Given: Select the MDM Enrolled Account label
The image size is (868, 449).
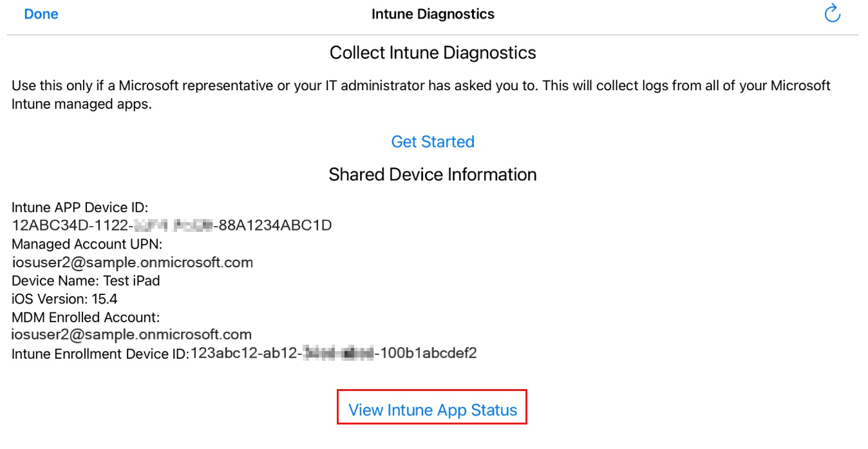Looking at the screenshot, I should 86,317.
